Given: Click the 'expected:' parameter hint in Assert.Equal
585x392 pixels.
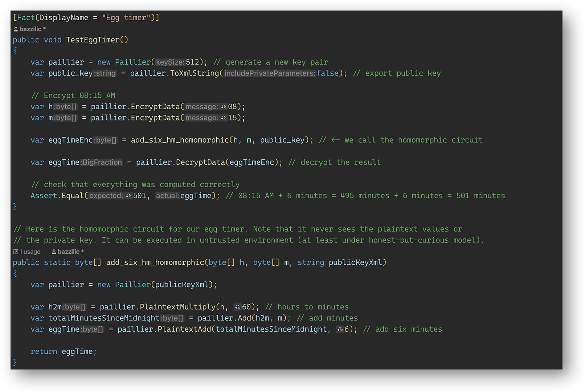Looking at the screenshot, I should pos(106,196).
